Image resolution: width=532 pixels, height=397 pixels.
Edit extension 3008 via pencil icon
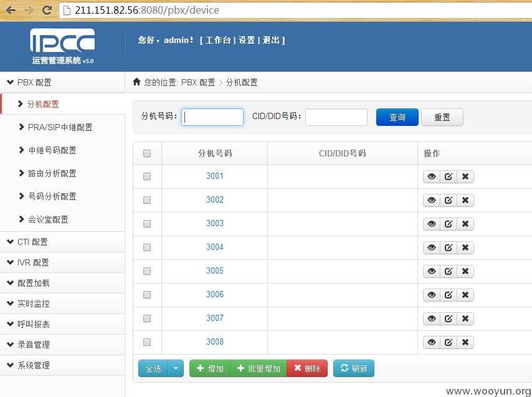pos(449,342)
